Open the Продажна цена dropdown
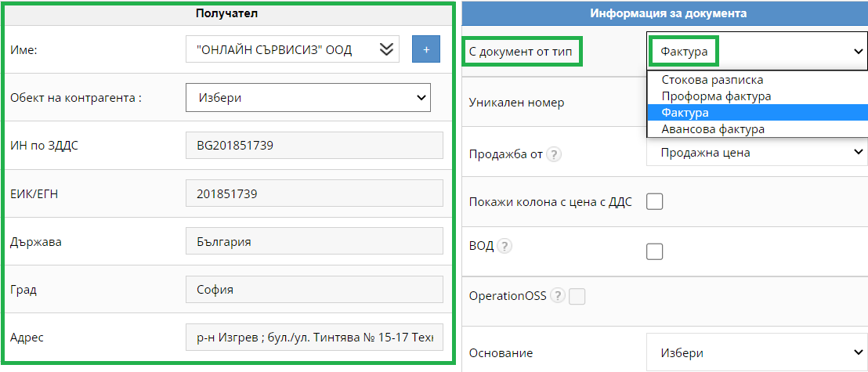 tap(757, 152)
